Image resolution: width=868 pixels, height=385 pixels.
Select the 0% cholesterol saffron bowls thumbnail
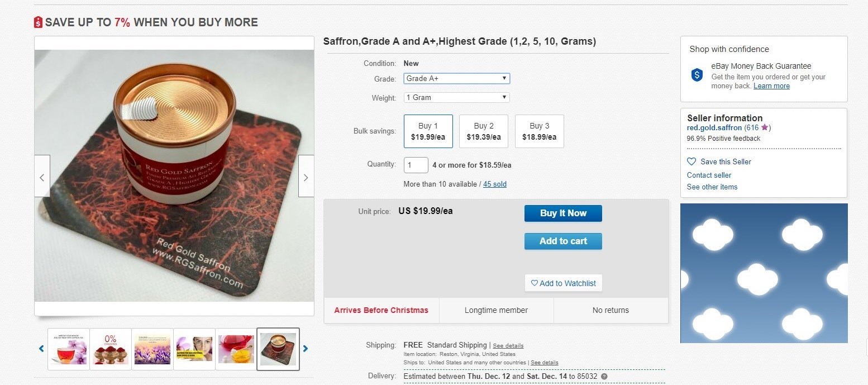point(111,349)
